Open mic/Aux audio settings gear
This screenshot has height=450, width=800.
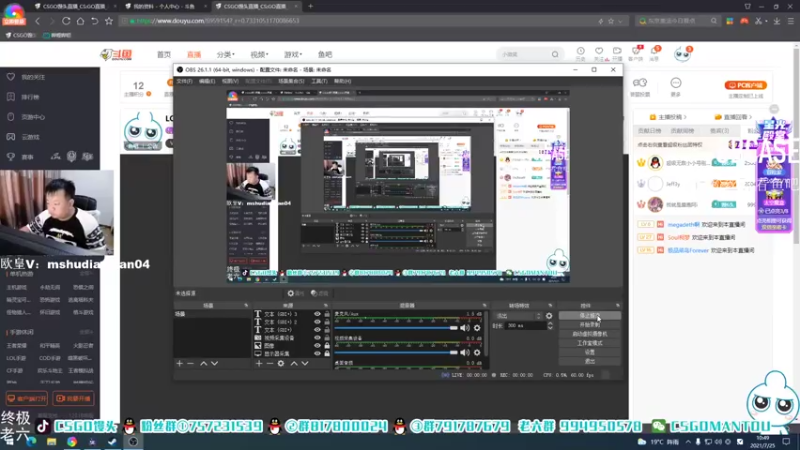click(477, 328)
